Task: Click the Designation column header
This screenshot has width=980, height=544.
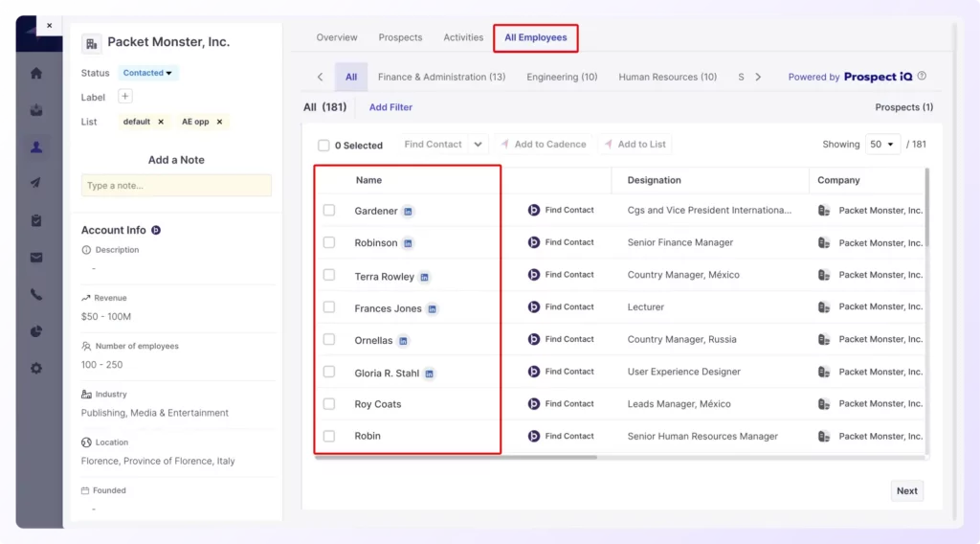Action: click(654, 180)
